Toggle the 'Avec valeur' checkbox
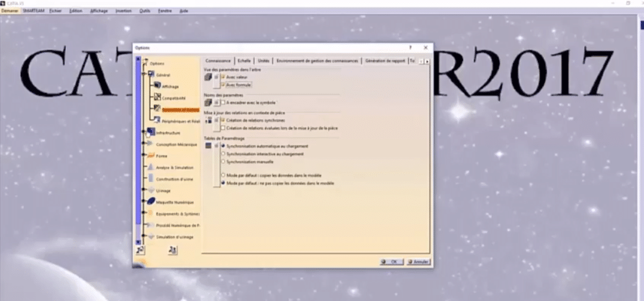The height and width of the screenshot is (301, 644). pyautogui.click(x=223, y=77)
